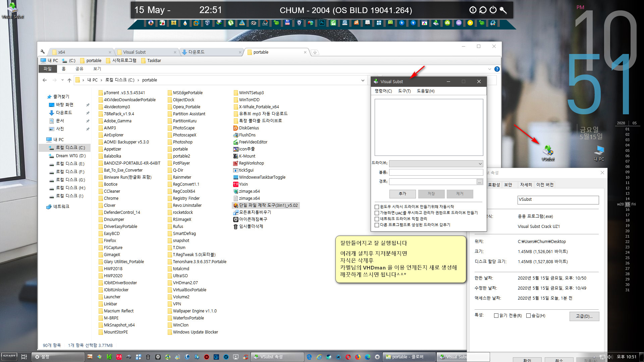This screenshot has width=644, height=362.
Task: Switch to the 다운로드 explorer tab
Action: pos(211,52)
